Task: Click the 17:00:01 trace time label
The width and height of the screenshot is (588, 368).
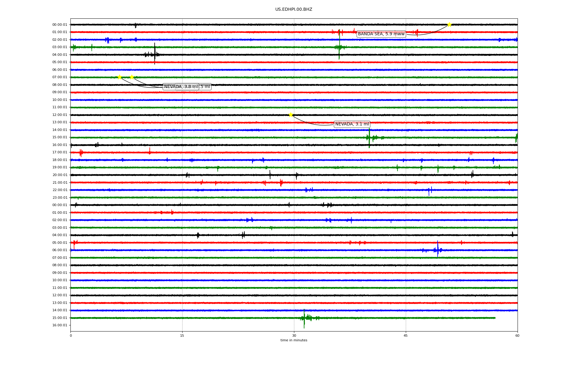Action: coord(60,152)
